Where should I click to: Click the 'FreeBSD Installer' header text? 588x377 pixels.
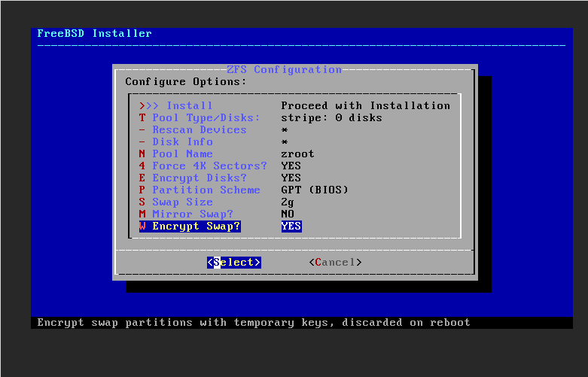tap(95, 33)
